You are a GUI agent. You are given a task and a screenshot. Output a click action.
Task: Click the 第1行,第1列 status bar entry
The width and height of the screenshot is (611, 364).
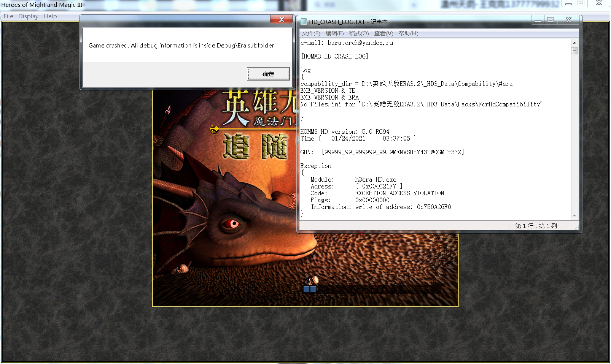pyautogui.click(x=536, y=226)
